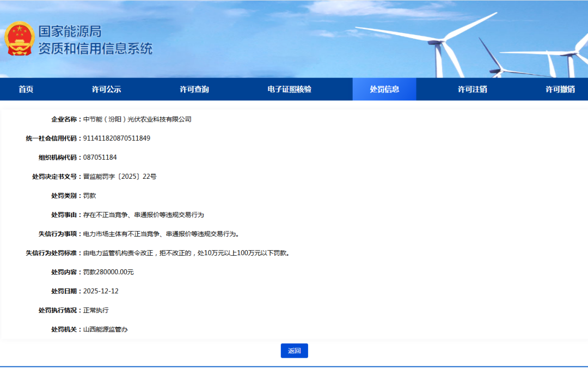Open the 许可公示 navigation item
Viewport: 588px width, 368px height.
[106, 89]
